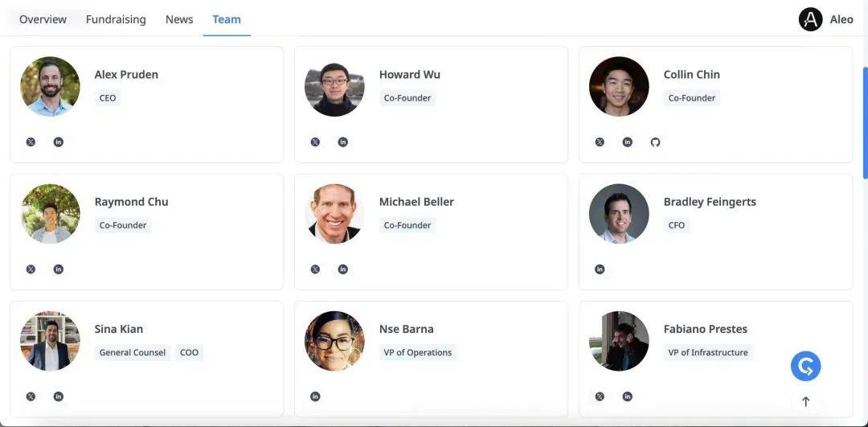This screenshot has height=427, width=868.
Task: Switch to the Overview tab
Action: [43, 19]
